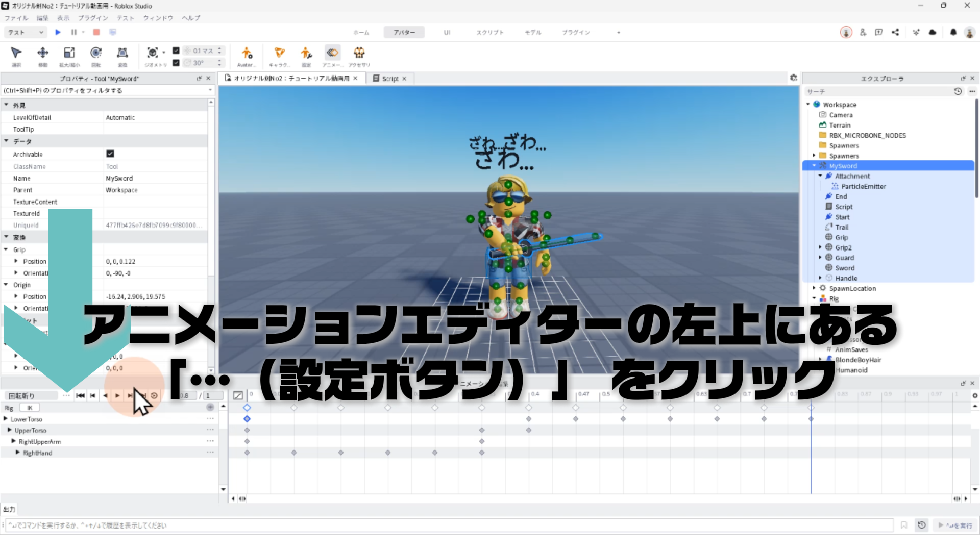Click the Avatar setup icon
Screen dimensions: 980x551
pyautogui.click(x=247, y=53)
